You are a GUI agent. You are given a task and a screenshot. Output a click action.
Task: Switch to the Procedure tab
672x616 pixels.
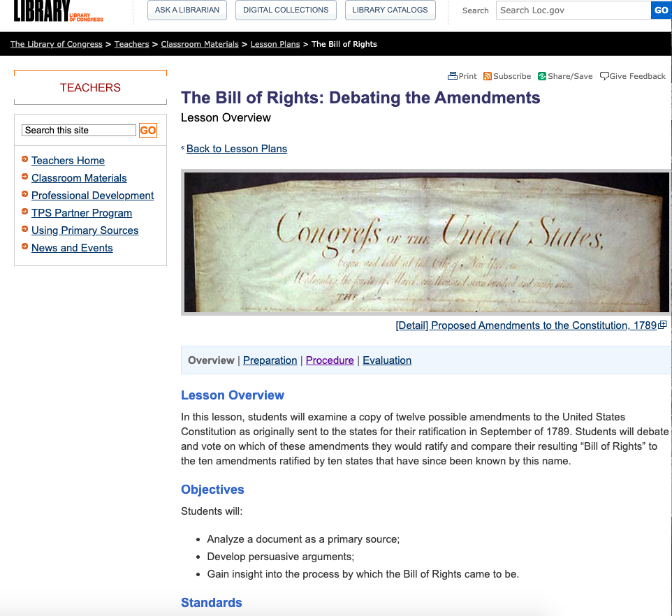pyautogui.click(x=330, y=360)
